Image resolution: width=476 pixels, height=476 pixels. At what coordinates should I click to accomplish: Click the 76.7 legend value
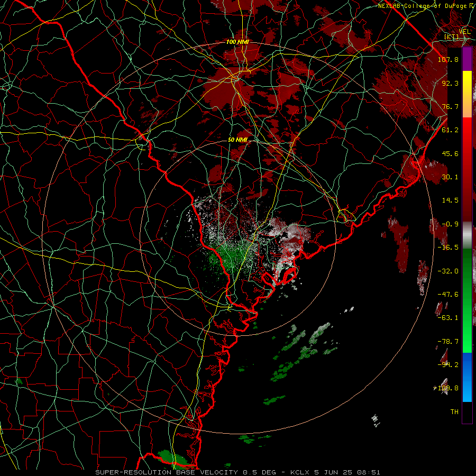tap(450, 106)
